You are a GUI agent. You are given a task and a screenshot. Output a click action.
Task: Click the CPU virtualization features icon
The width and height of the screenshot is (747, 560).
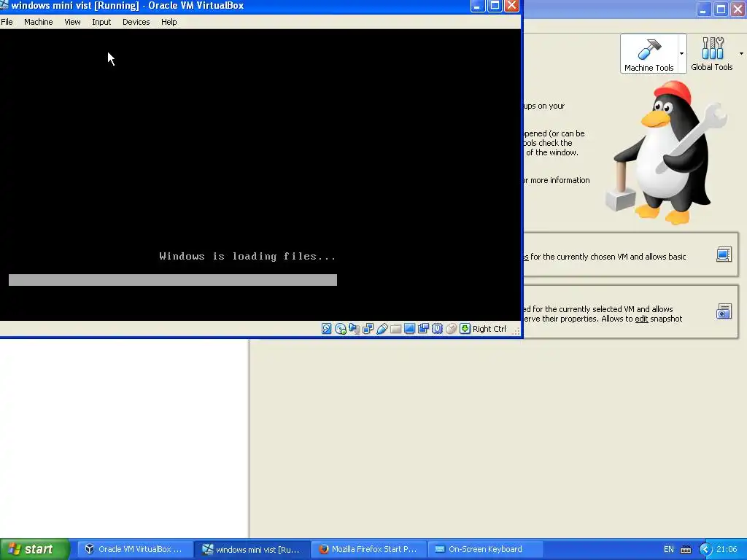(x=438, y=329)
